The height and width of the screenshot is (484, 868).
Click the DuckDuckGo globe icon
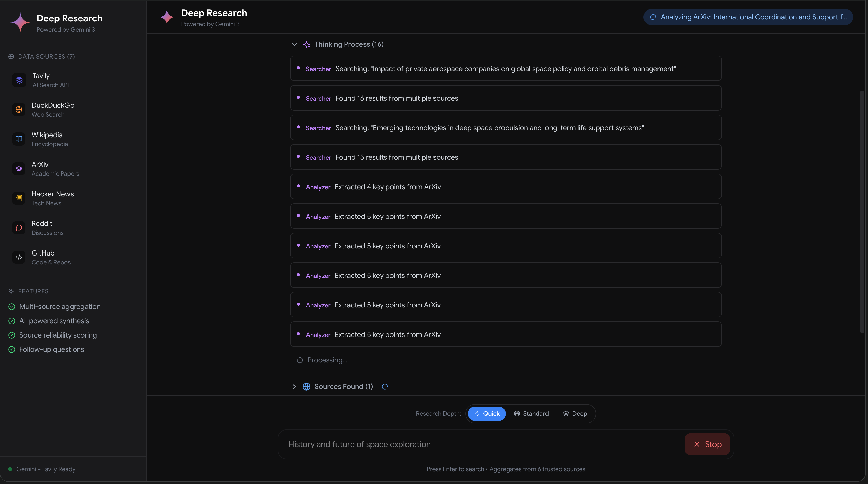coord(19,110)
